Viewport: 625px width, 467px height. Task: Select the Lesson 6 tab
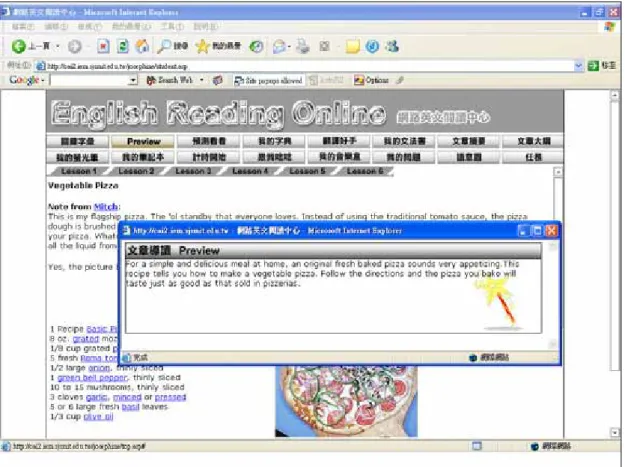365,171
